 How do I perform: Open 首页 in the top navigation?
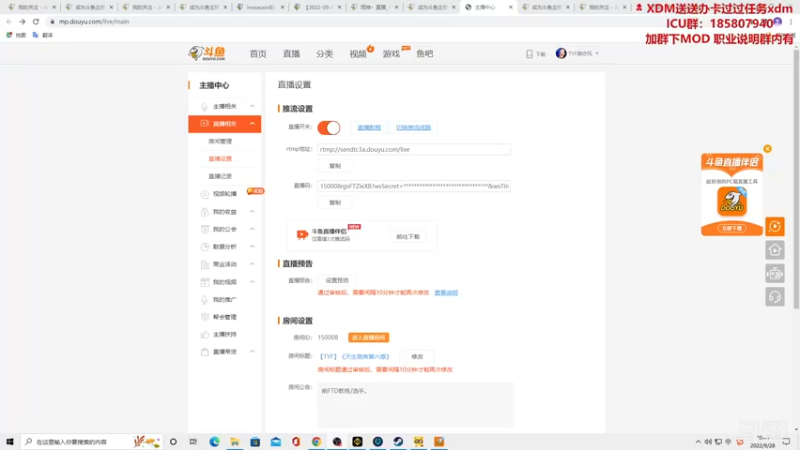point(258,54)
